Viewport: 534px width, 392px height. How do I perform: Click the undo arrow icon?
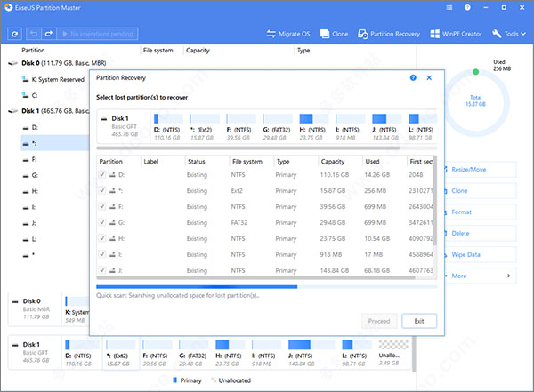point(32,34)
